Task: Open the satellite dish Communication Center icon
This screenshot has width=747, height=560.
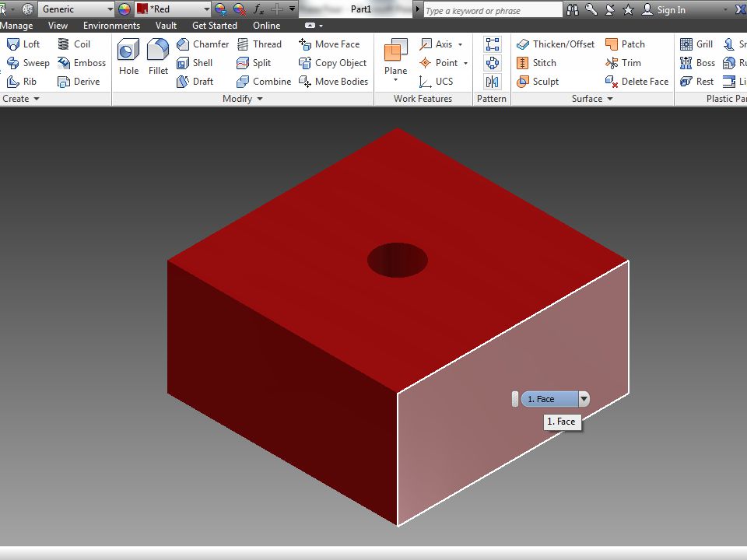Action: [610, 9]
